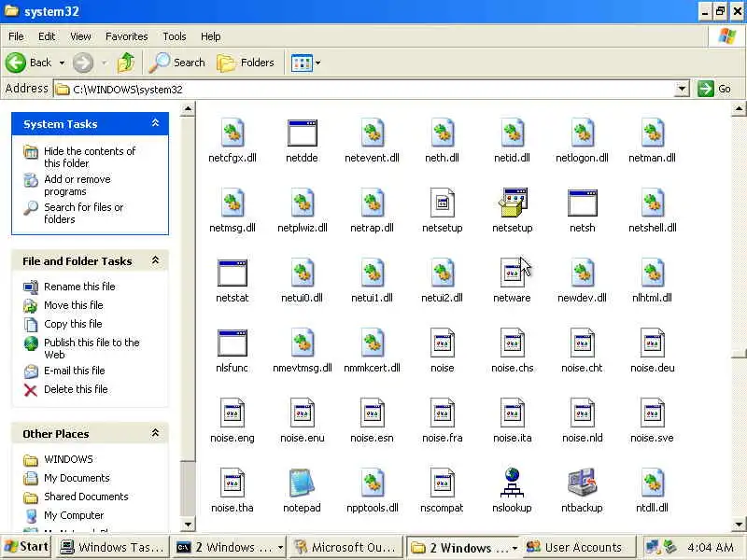Open the Favorites menu
Image resolution: width=747 pixels, height=560 pixels.
(127, 36)
